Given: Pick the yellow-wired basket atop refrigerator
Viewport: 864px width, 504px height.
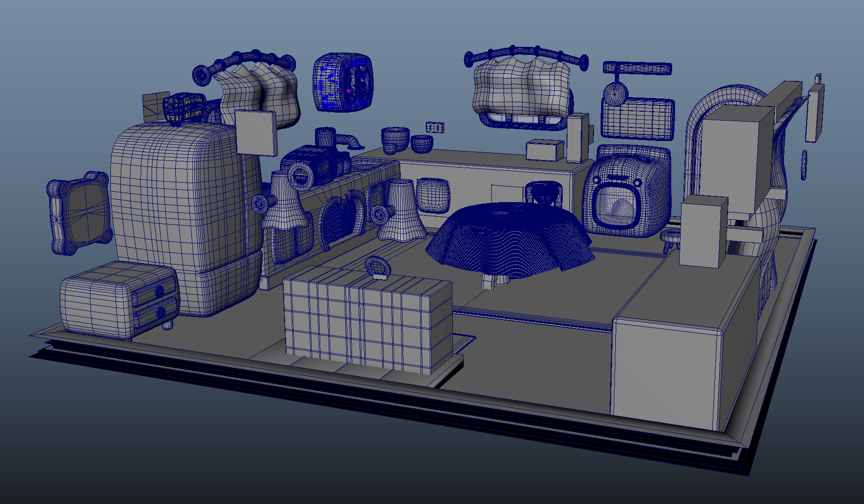Looking at the screenshot, I should [x=185, y=108].
